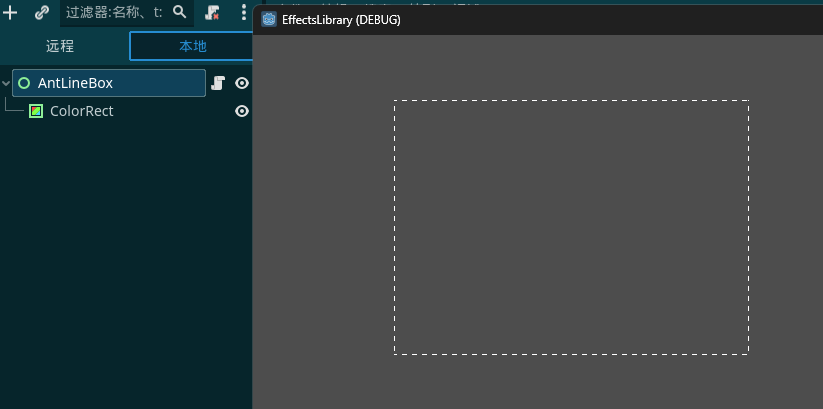Image resolution: width=823 pixels, height=409 pixels.
Task: Click the ColorRect node type icon
Action: click(36, 111)
